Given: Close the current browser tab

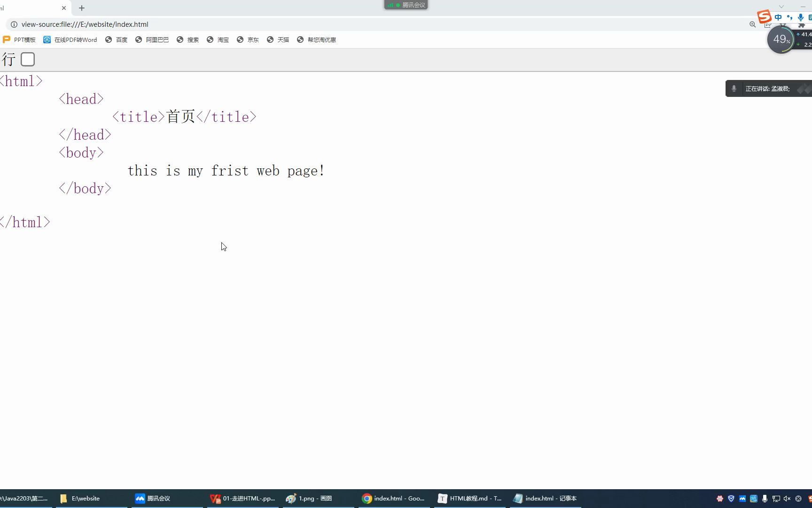Looking at the screenshot, I should (x=64, y=8).
